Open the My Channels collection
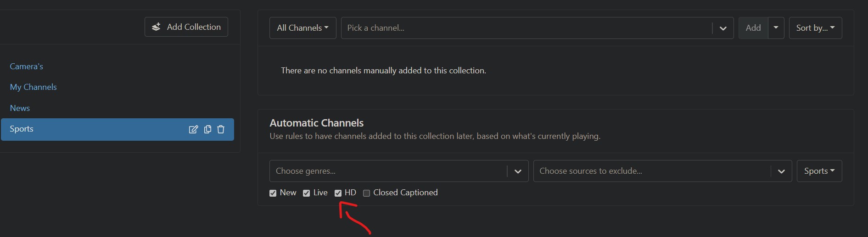868x237 pixels. (x=34, y=87)
